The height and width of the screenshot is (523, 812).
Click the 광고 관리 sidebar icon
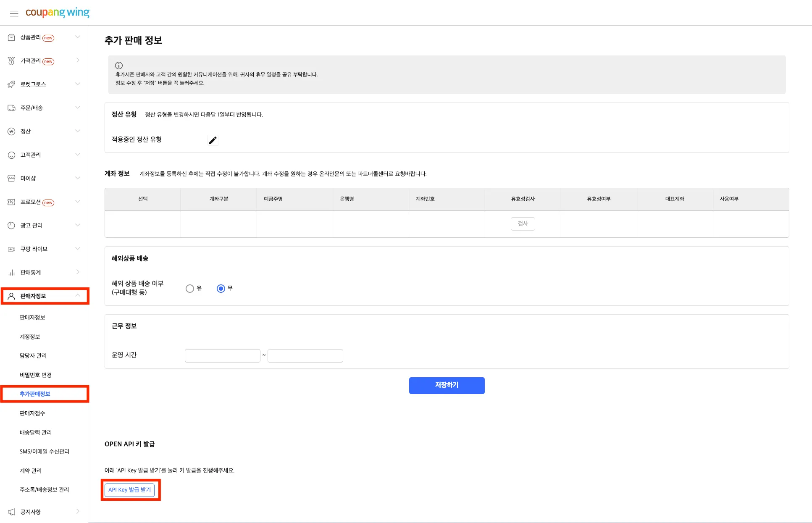coord(11,226)
